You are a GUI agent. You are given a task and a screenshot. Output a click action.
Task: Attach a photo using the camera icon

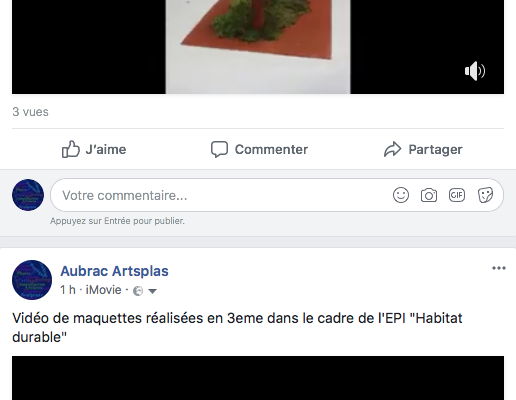coord(429,195)
